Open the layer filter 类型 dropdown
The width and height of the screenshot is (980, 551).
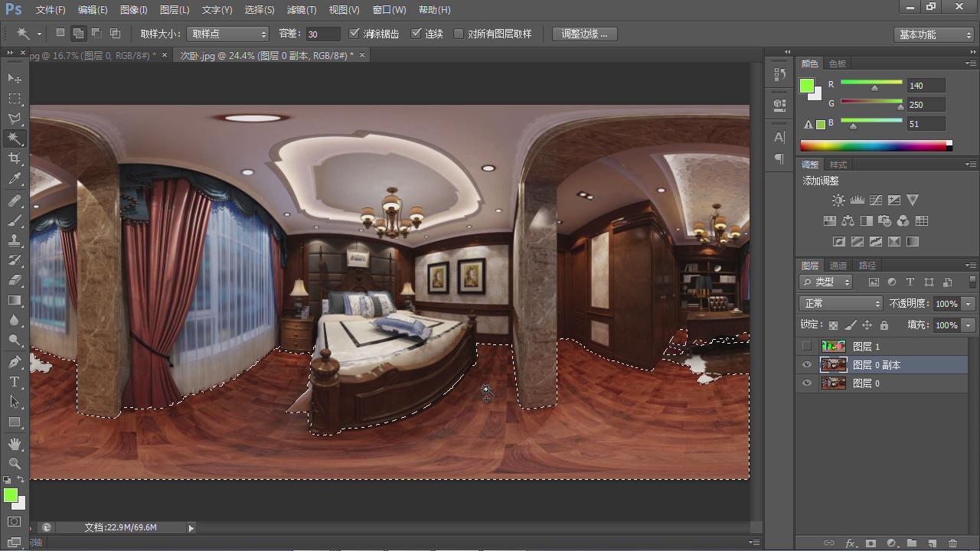pyautogui.click(x=826, y=282)
